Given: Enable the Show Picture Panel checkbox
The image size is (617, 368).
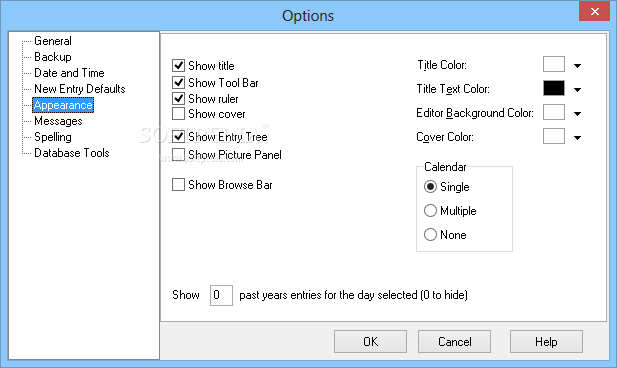Looking at the screenshot, I should 178,154.
